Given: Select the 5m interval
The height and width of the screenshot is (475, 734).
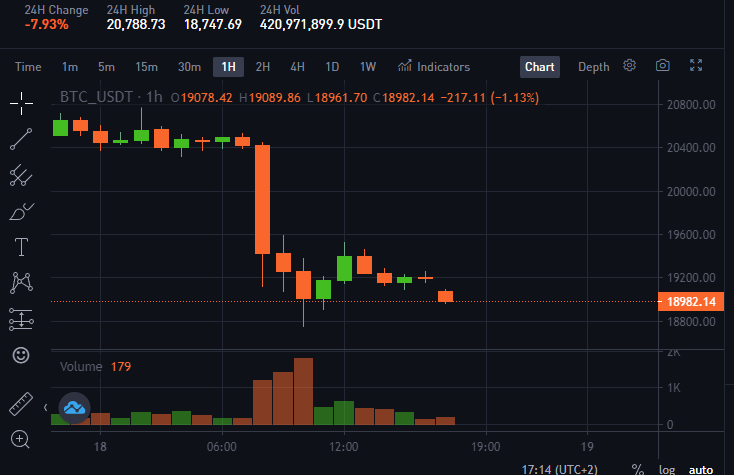Looking at the screenshot, I should pyautogui.click(x=106, y=67).
